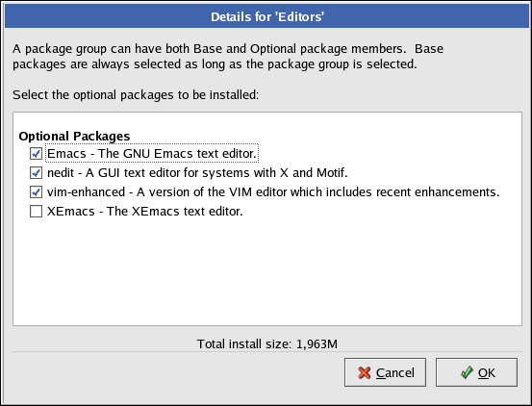Uncheck the nedit package checkbox
This screenshot has width=532, height=406.
pyautogui.click(x=36, y=173)
